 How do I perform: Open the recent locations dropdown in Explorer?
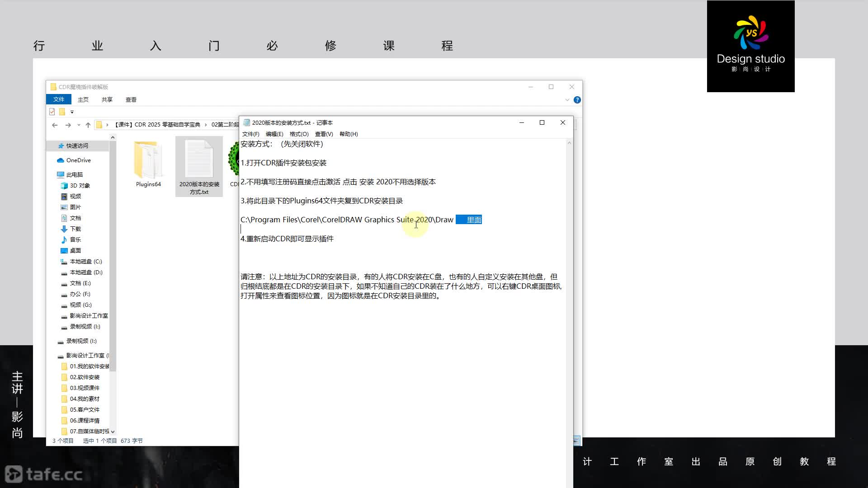click(79, 125)
